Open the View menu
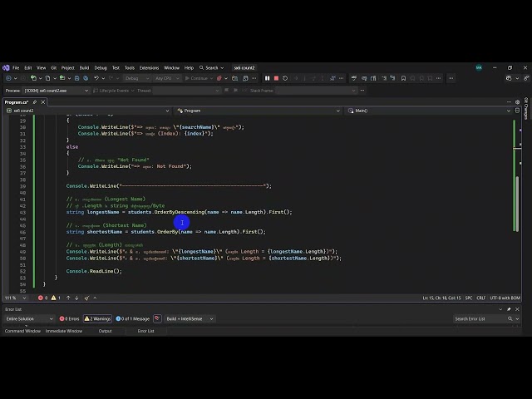The height and width of the screenshot is (399, 532). point(41,68)
